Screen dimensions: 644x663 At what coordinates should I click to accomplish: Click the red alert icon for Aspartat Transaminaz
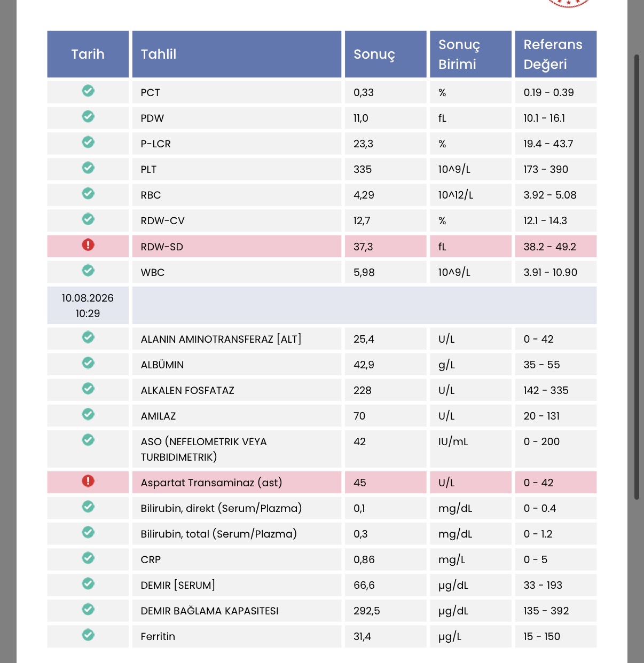88,481
